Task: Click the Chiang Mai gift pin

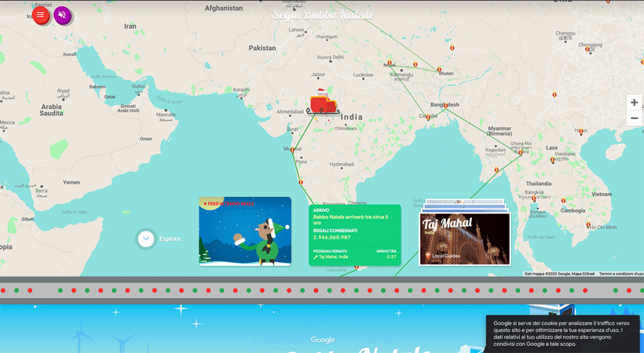Action: pyautogui.click(x=521, y=153)
